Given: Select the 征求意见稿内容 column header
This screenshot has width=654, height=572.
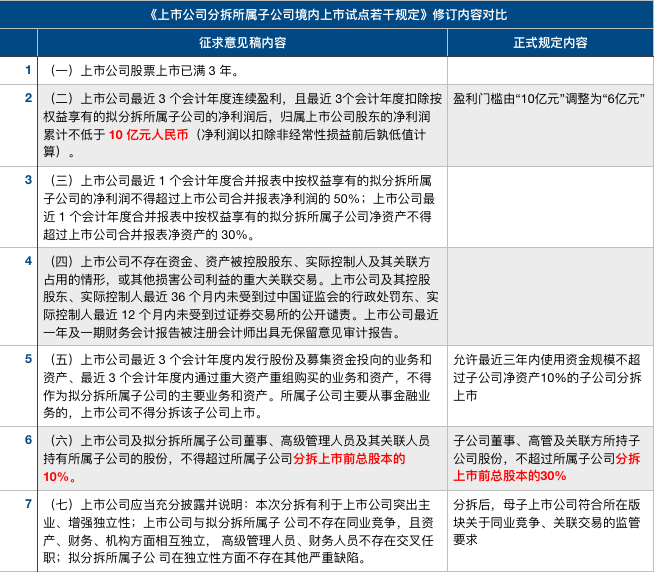Looking at the screenshot, I should pos(241,43).
